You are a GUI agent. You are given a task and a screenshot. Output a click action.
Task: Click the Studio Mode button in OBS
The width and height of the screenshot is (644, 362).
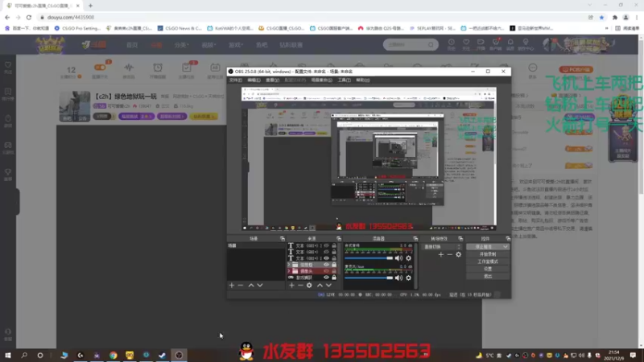coord(488,261)
